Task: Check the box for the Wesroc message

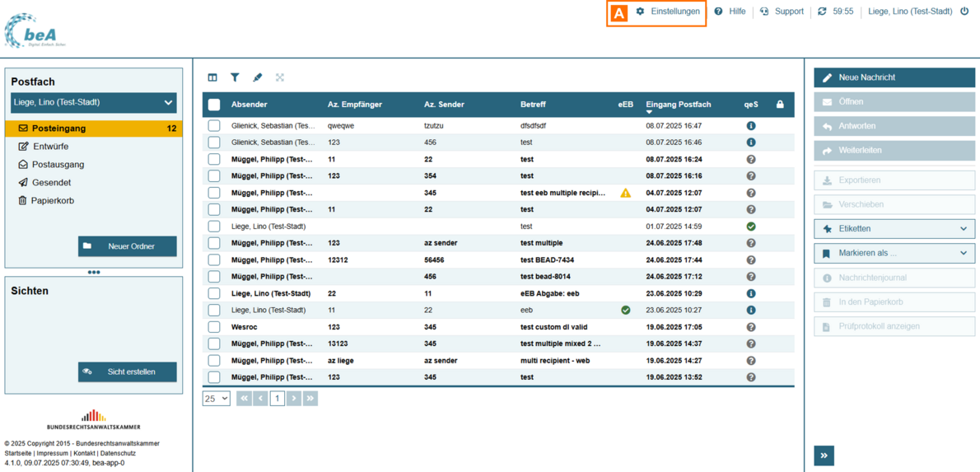Action: [214, 327]
